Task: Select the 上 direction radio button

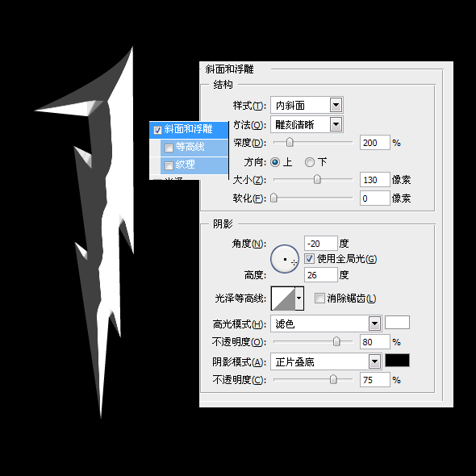Action: click(275, 162)
